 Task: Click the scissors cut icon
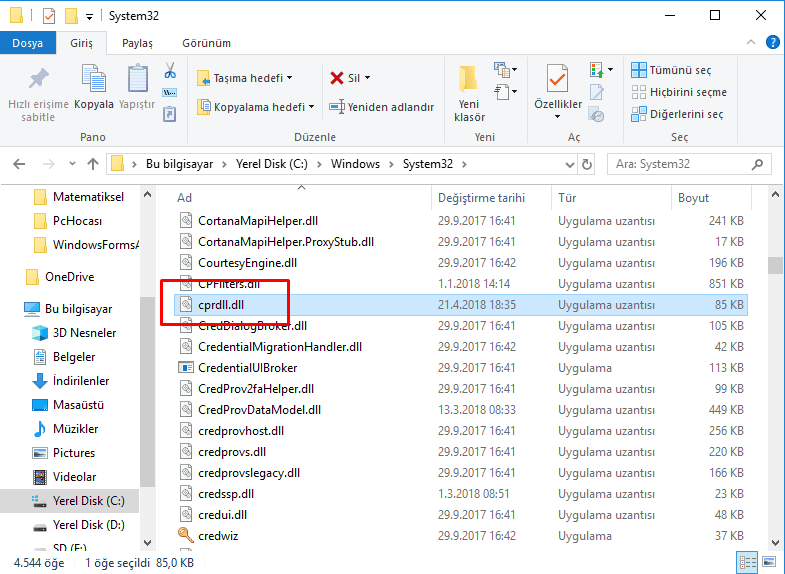(x=170, y=71)
